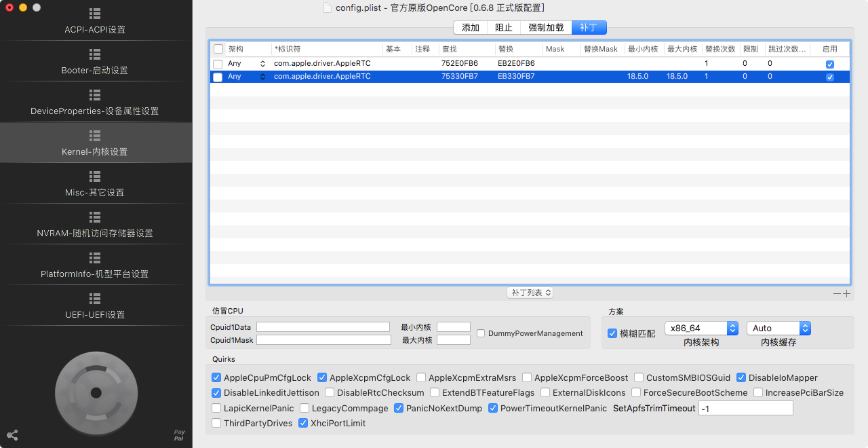Enable LegacyCommpage quirk
The height and width of the screenshot is (448, 868).
click(x=304, y=408)
